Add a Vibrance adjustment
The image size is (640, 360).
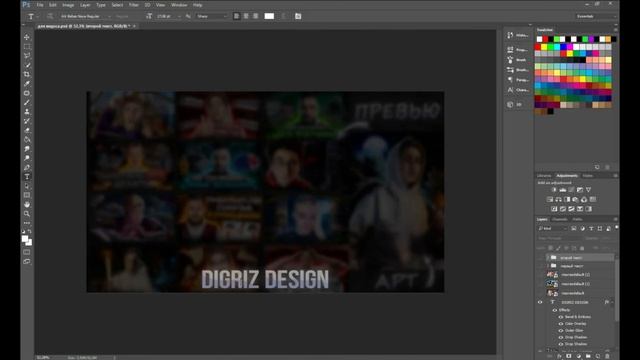coord(589,190)
